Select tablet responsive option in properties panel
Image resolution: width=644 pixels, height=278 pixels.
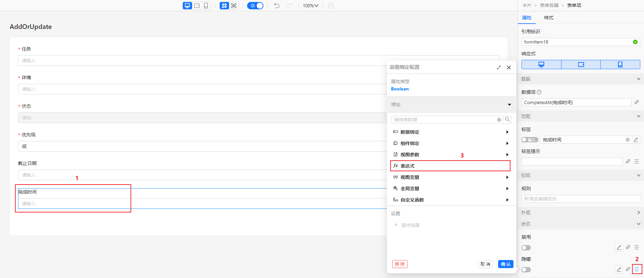pos(581,65)
